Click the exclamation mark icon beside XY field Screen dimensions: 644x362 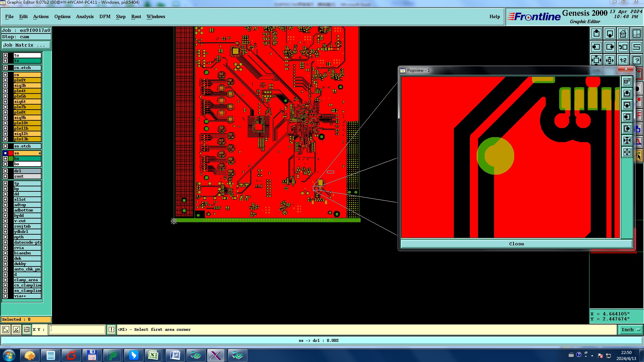(x=111, y=329)
